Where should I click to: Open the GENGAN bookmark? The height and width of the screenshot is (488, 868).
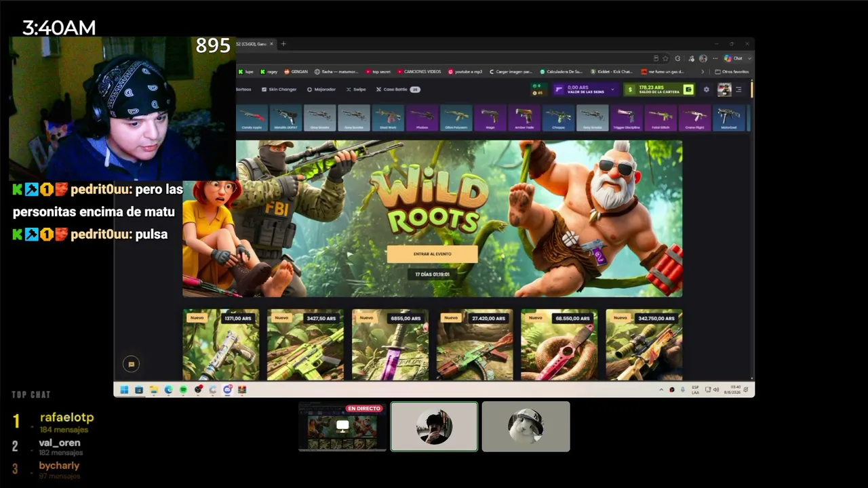coord(296,71)
